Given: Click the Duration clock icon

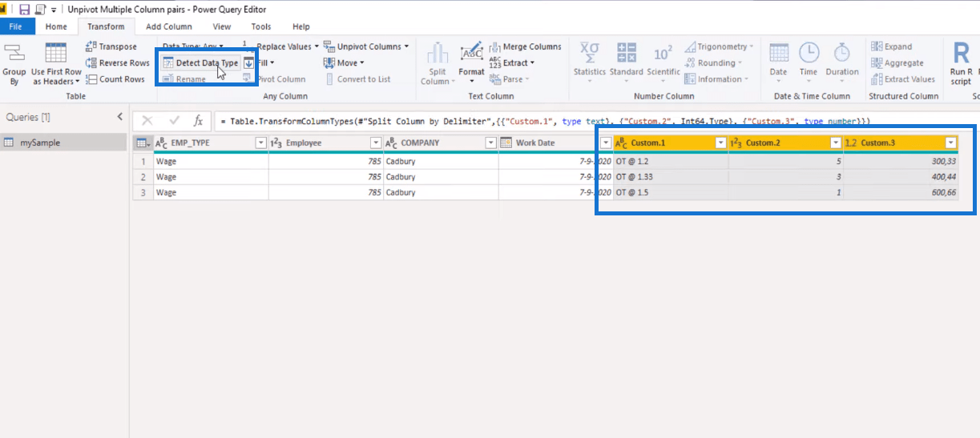Looking at the screenshot, I should click(x=841, y=53).
